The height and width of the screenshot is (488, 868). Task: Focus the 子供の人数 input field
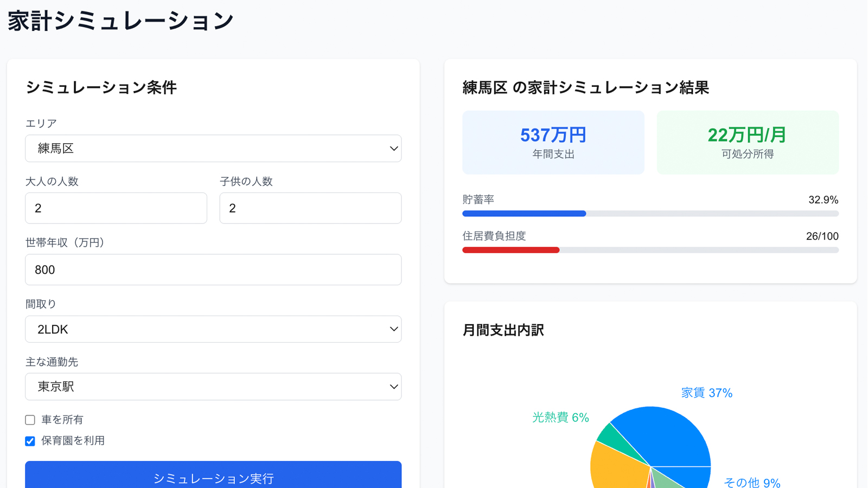pyautogui.click(x=310, y=208)
